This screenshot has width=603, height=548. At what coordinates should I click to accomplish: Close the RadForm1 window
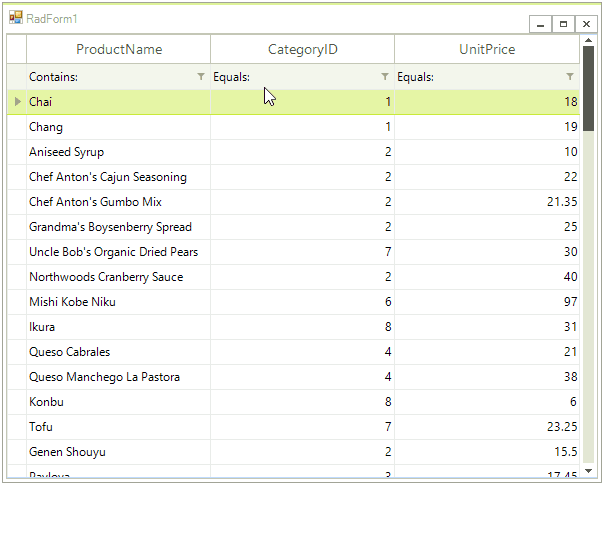(586, 24)
